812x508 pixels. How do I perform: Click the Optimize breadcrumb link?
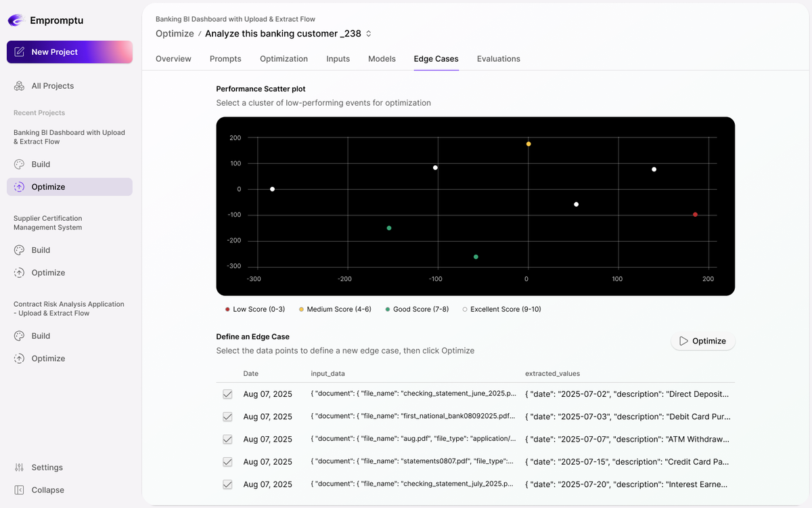[x=175, y=34]
